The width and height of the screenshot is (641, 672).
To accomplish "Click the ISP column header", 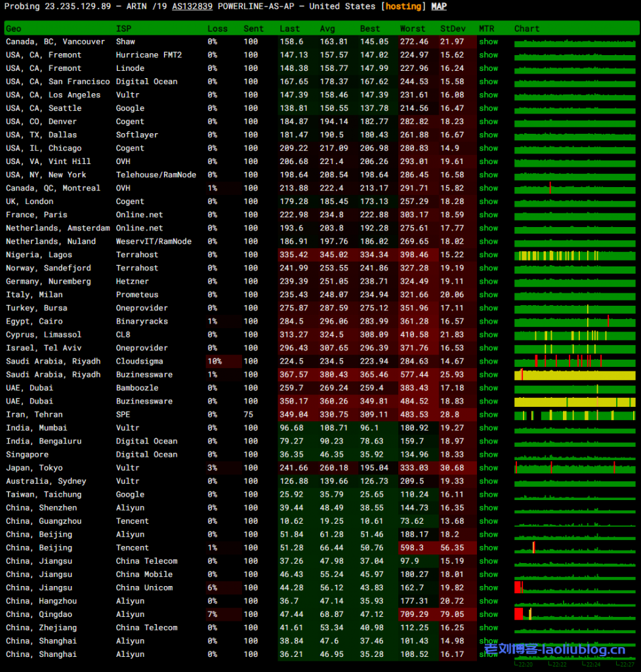I will [123, 29].
